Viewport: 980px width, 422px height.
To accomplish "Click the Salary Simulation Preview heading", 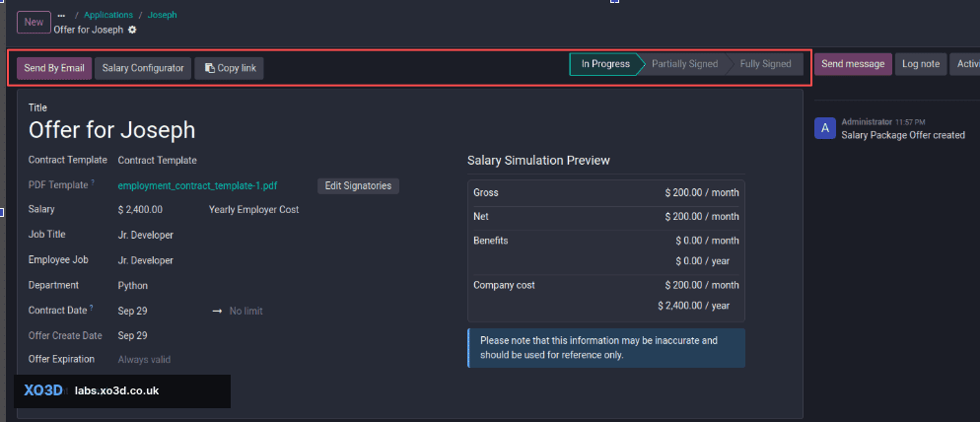I will coord(538,161).
